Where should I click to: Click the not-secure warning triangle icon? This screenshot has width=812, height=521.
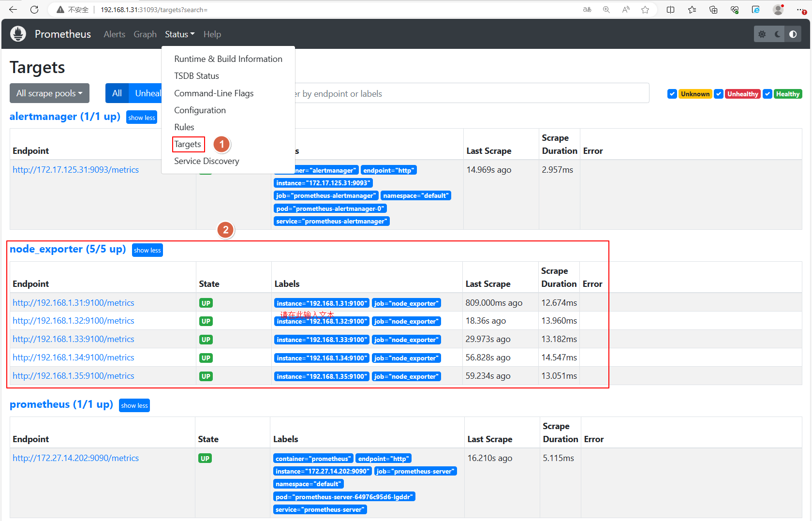60,10
